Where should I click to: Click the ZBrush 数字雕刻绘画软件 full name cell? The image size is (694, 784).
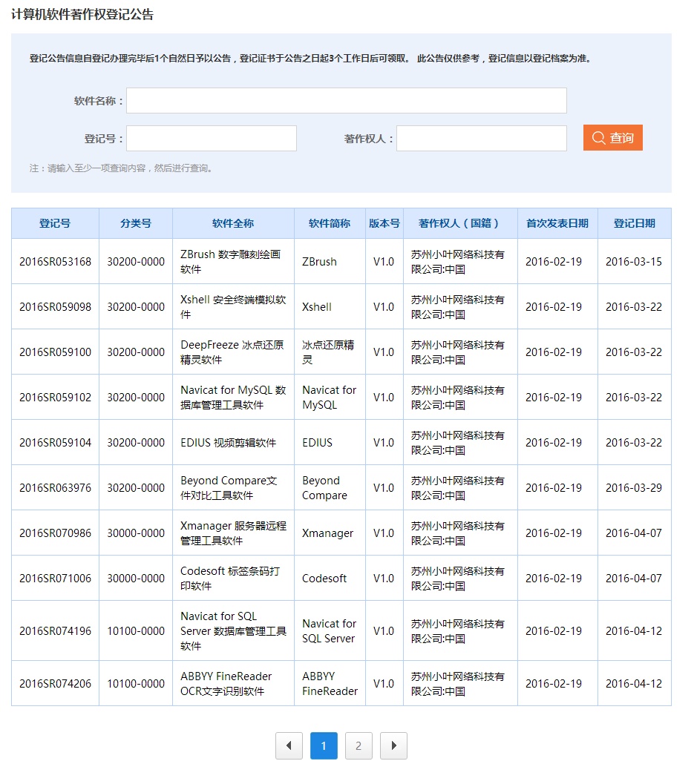[233, 262]
